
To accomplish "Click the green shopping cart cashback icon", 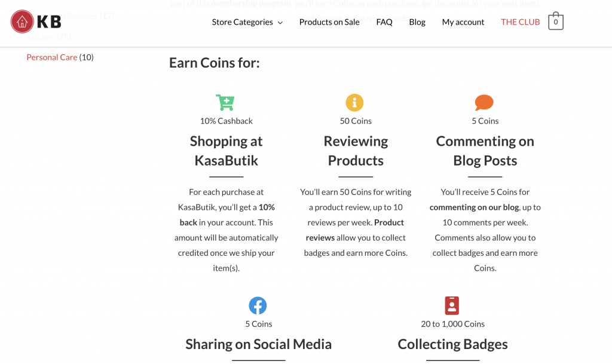I will pos(225,102).
